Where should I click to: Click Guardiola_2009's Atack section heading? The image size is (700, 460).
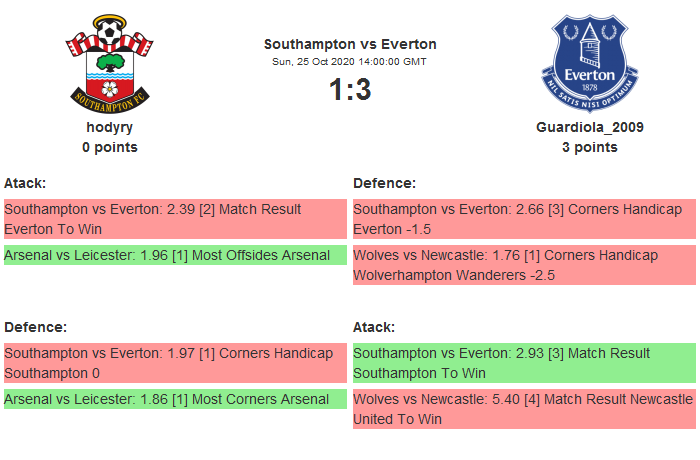(x=374, y=327)
